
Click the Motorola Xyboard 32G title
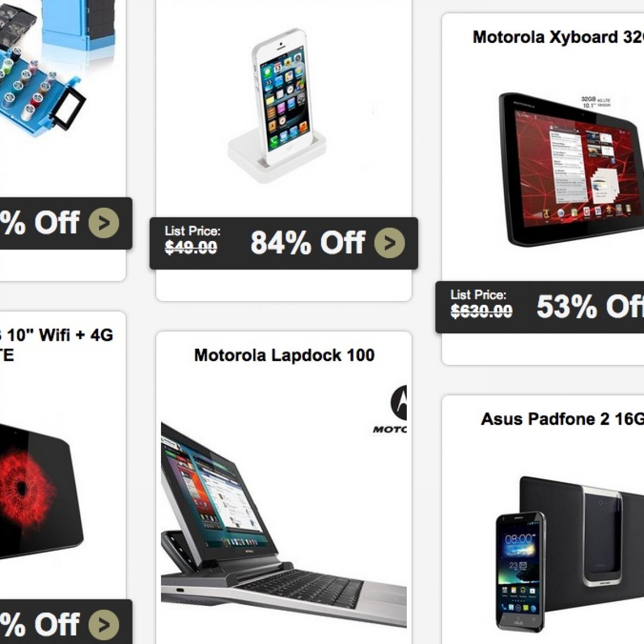point(558,37)
